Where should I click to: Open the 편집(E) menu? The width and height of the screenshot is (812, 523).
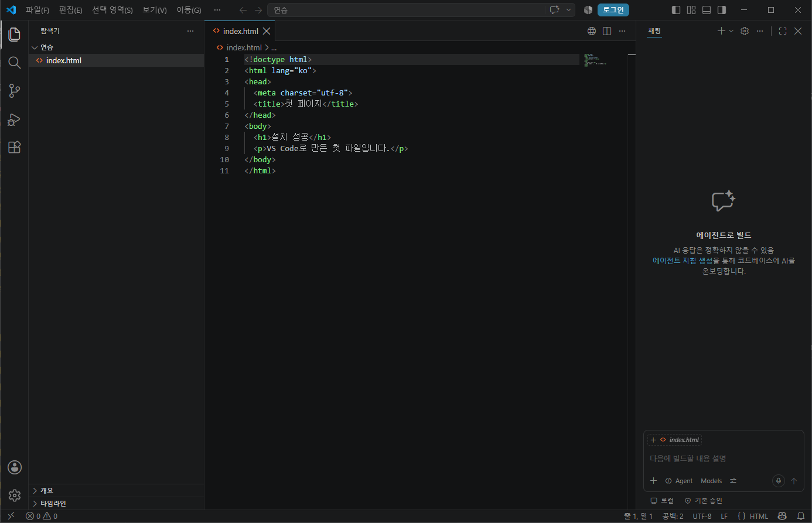tap(70, 10)
